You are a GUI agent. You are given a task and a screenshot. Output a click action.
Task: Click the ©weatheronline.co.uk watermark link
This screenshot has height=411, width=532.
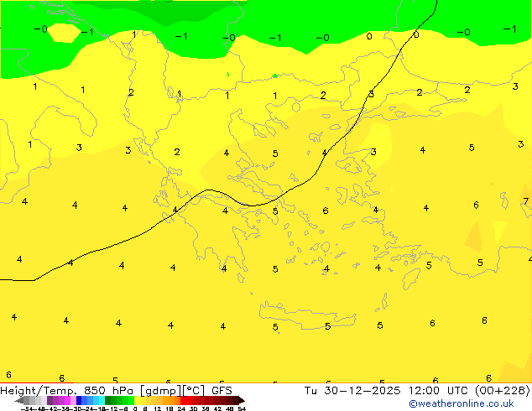(473, 403)
